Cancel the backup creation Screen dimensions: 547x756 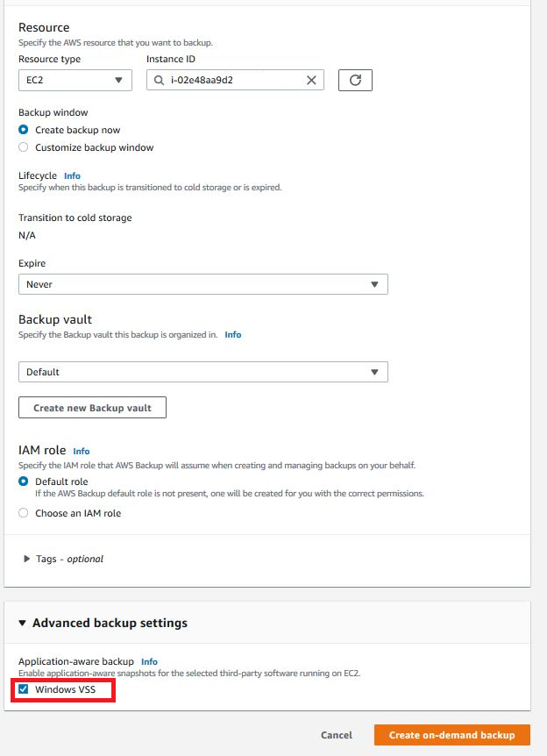coord(336,735)
